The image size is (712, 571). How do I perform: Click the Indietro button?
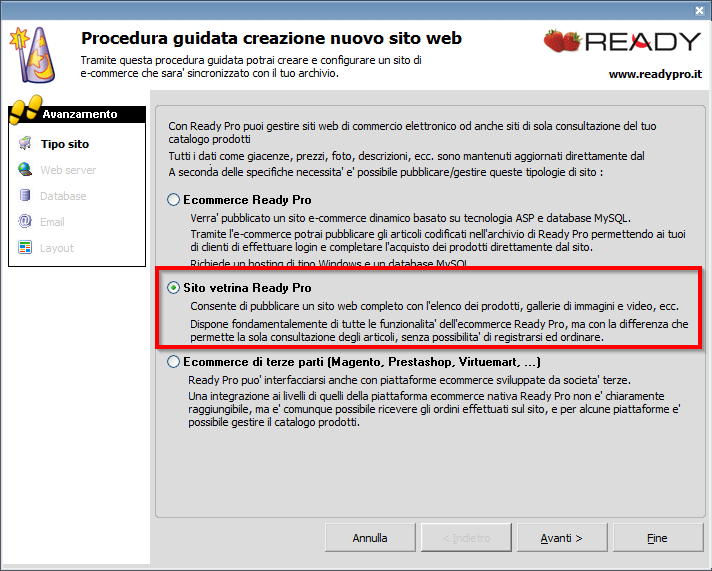click(466, 538)
